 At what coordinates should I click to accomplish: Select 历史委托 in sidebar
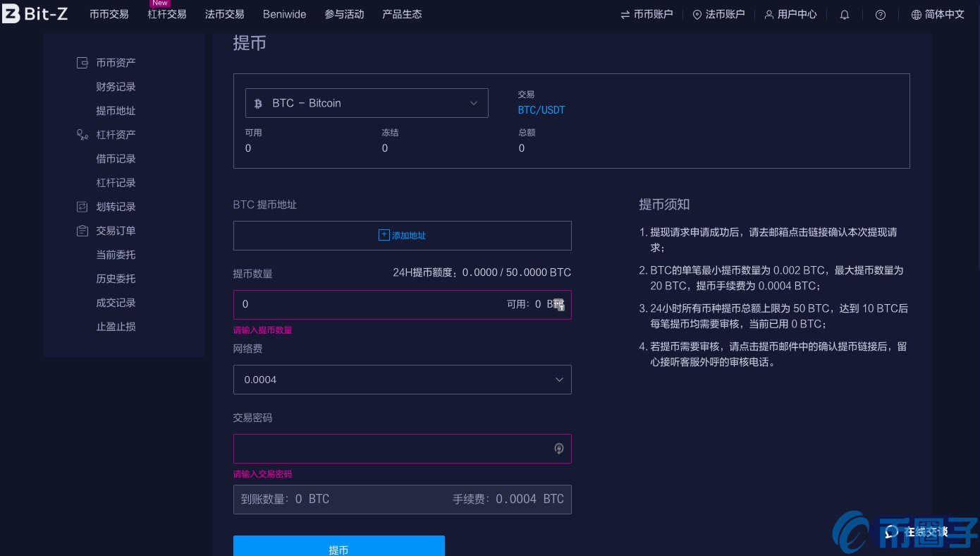coord(116,279)
